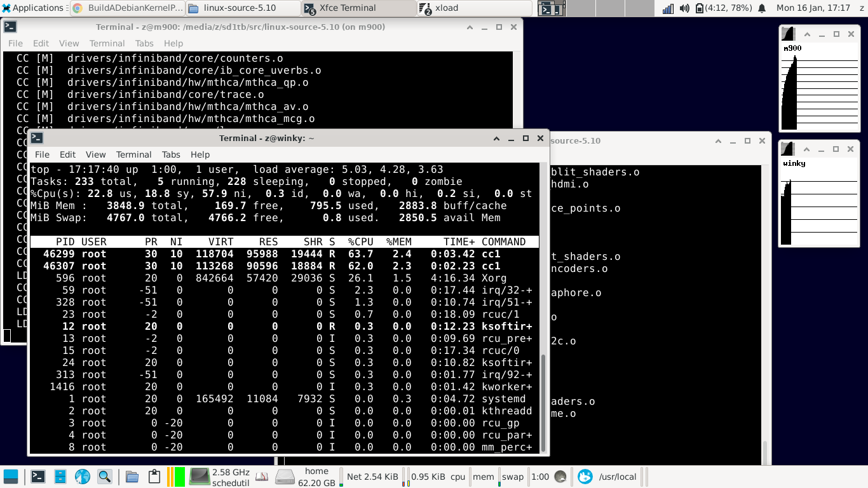Open View menu in winky terminal
The width and height of the screenshot is (868, 488).
coord(96,154)
